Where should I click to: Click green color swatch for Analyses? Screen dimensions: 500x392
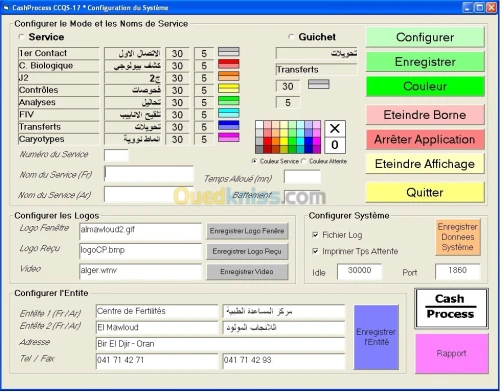pyautogui.click(x=229, y=101)
